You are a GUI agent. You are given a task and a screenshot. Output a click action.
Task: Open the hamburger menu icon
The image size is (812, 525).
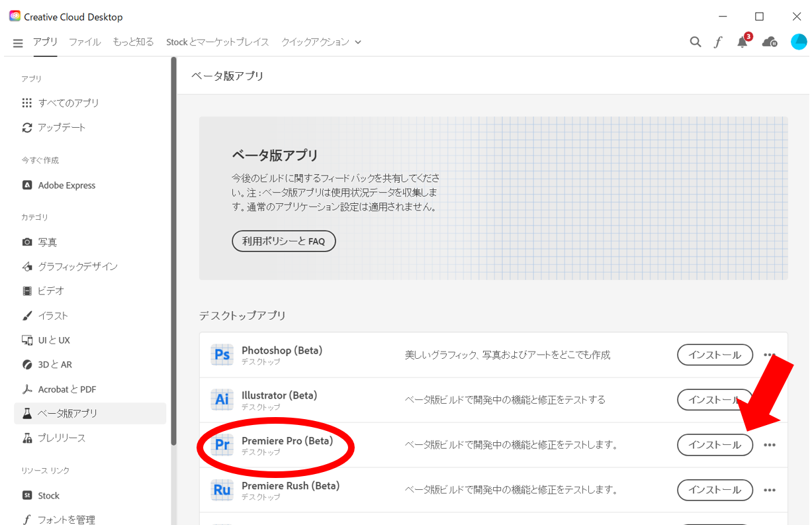[18, 43]
